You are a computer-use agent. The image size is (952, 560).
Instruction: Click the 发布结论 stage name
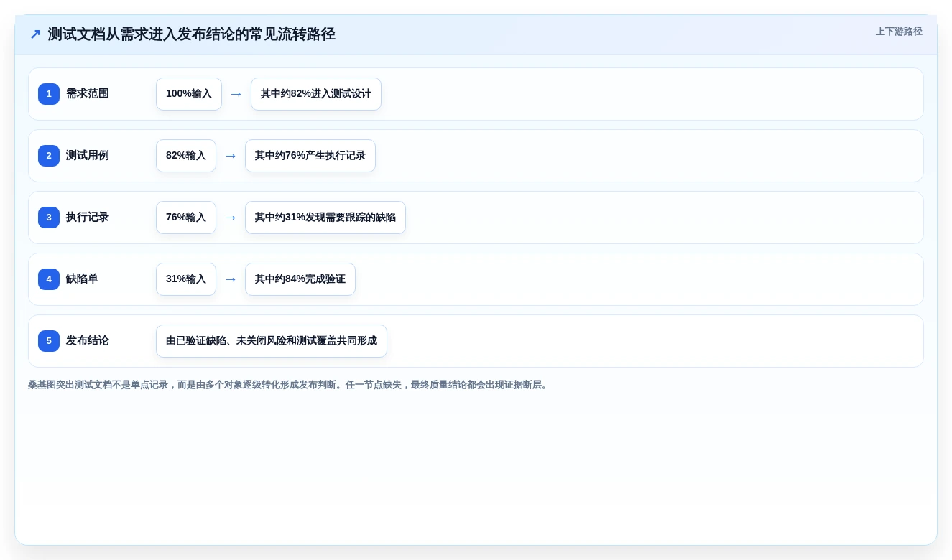pos(88,341)
